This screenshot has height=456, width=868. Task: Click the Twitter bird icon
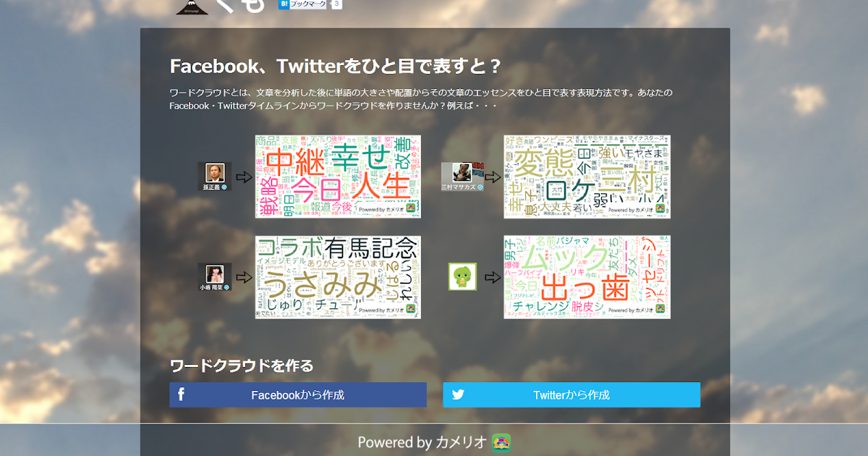pyautogui.click(x=458, y=395)
